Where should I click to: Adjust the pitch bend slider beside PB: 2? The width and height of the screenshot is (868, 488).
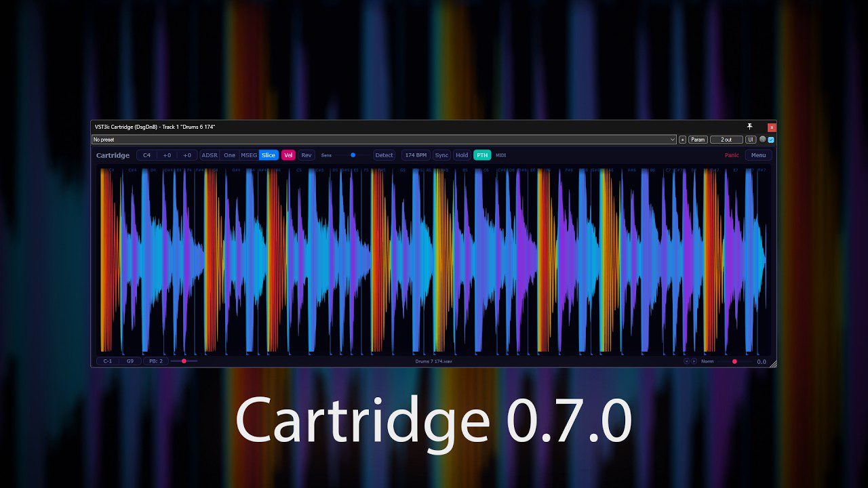tap(184, 361)
